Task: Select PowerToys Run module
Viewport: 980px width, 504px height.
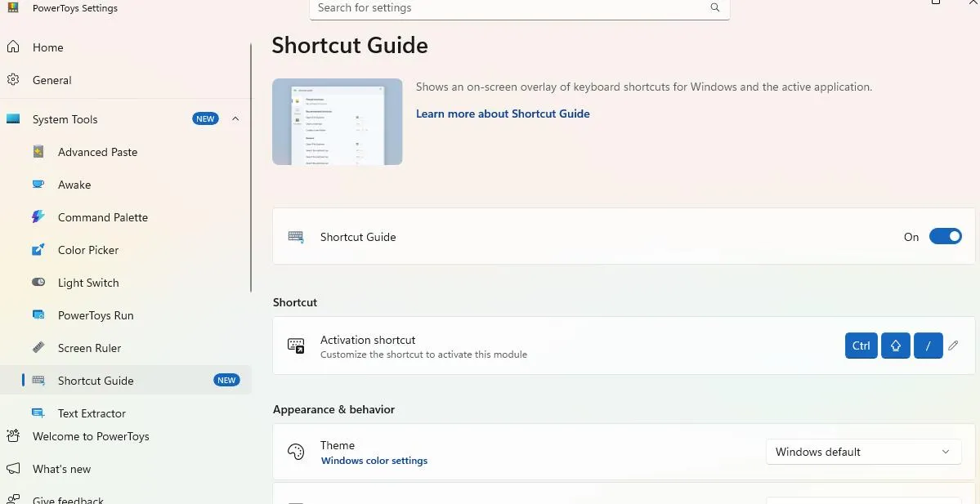Action: [x=125, y=314]
